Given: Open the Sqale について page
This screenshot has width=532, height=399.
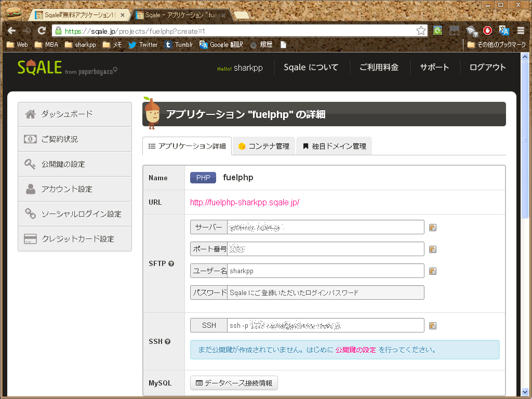Looking at the screenshot, I should pyautogui.click(x=311, y=67).
